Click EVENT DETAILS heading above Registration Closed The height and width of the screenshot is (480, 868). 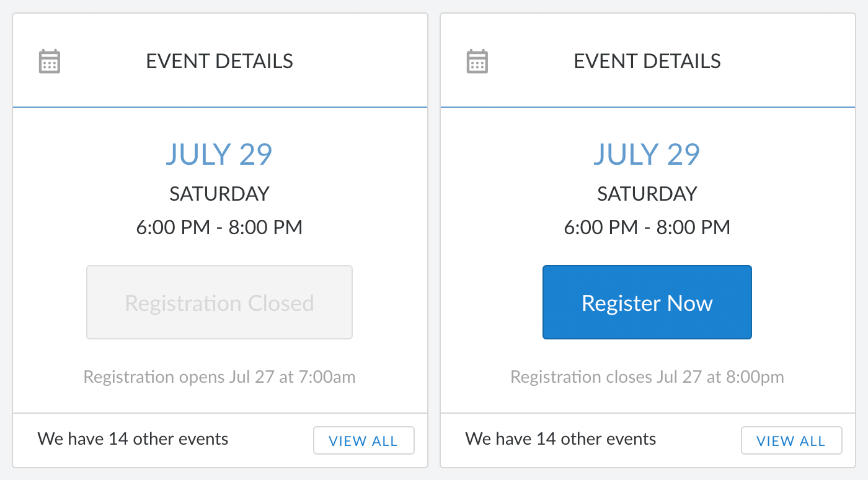click(x=219, y=61)
